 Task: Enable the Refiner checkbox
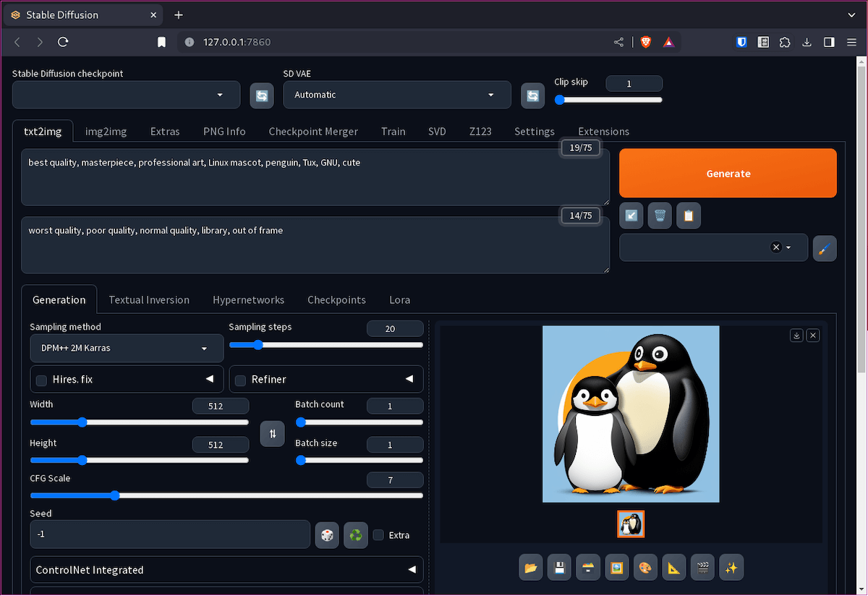point(240,379)
